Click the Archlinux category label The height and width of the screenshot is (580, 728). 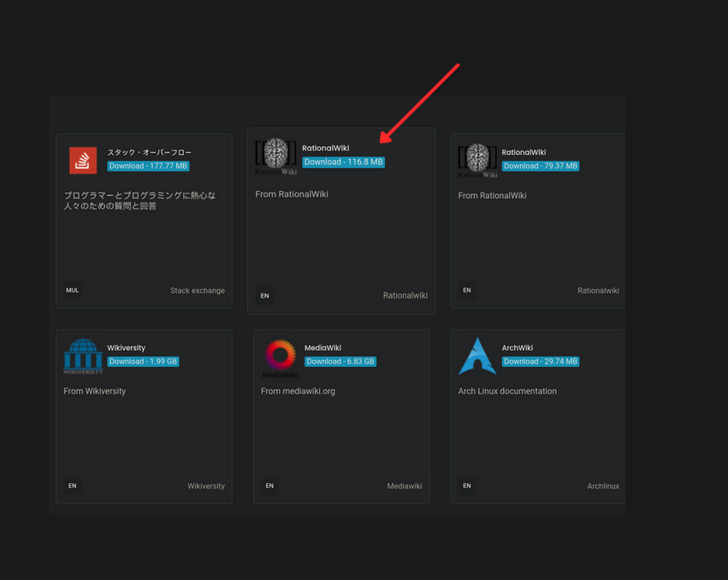[603, 486]
